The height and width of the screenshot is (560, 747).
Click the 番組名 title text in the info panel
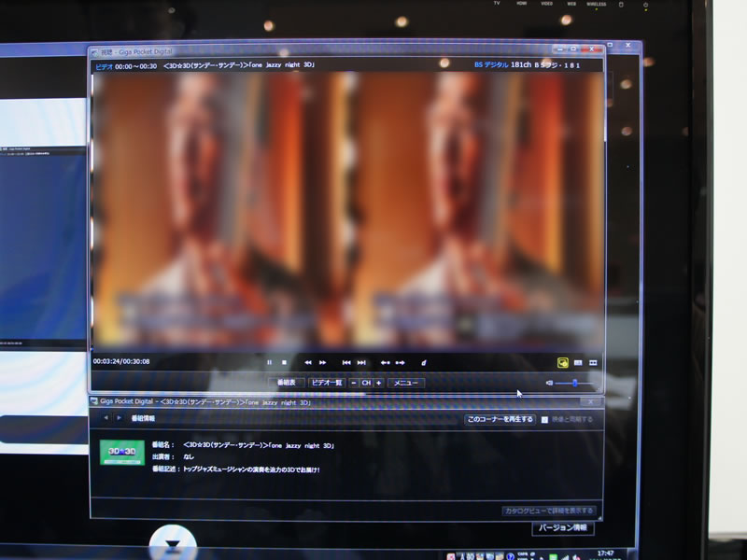[x=259, y=446]
